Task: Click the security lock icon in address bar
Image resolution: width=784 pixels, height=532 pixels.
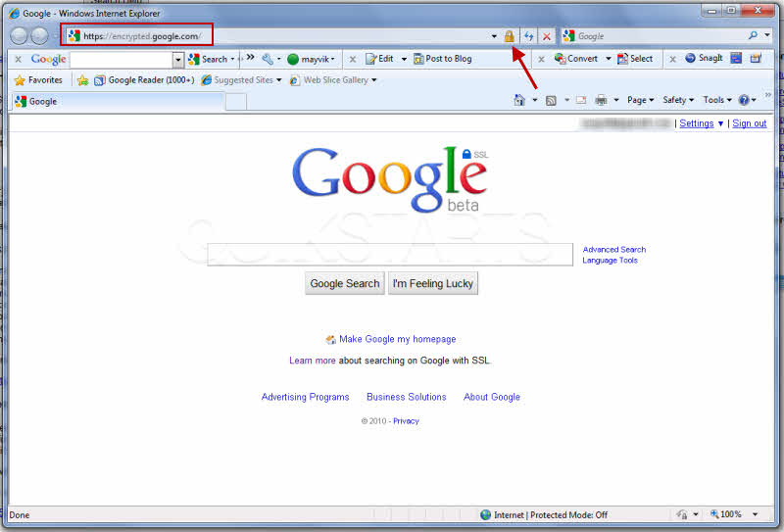Action: [x=509, y=36]
